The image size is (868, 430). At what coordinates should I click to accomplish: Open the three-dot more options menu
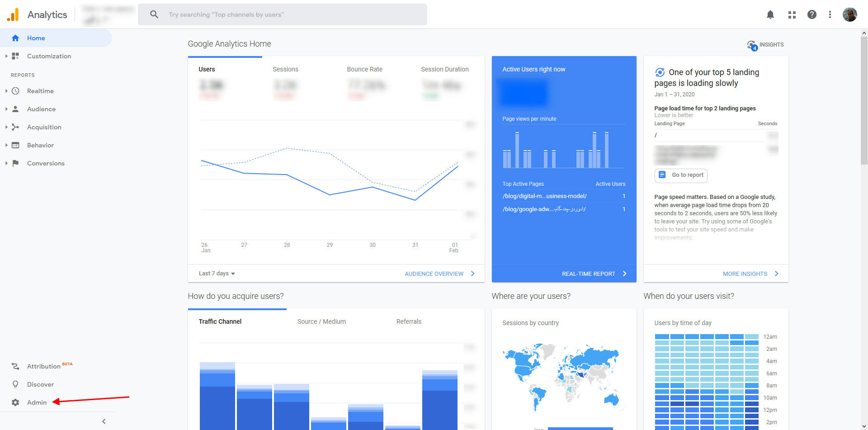click(830, 14)
